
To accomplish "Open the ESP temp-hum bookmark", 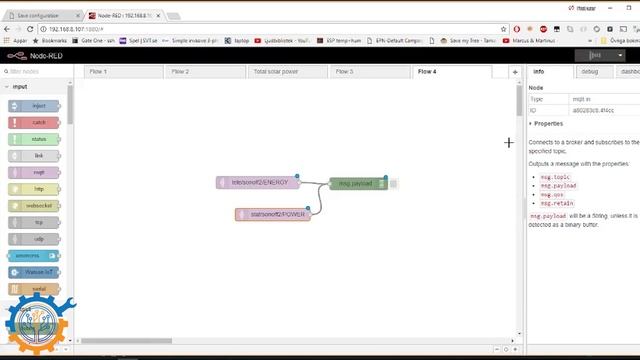I will coord(340,40).
